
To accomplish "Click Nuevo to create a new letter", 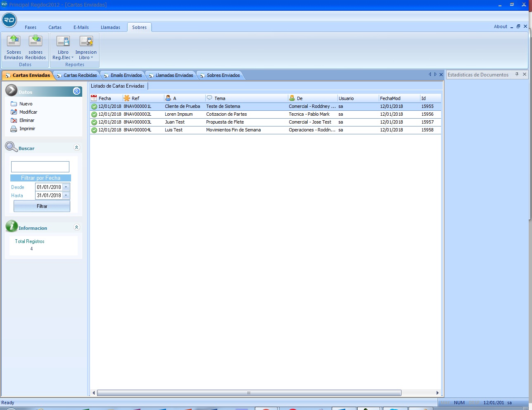I will click(26, 104).
